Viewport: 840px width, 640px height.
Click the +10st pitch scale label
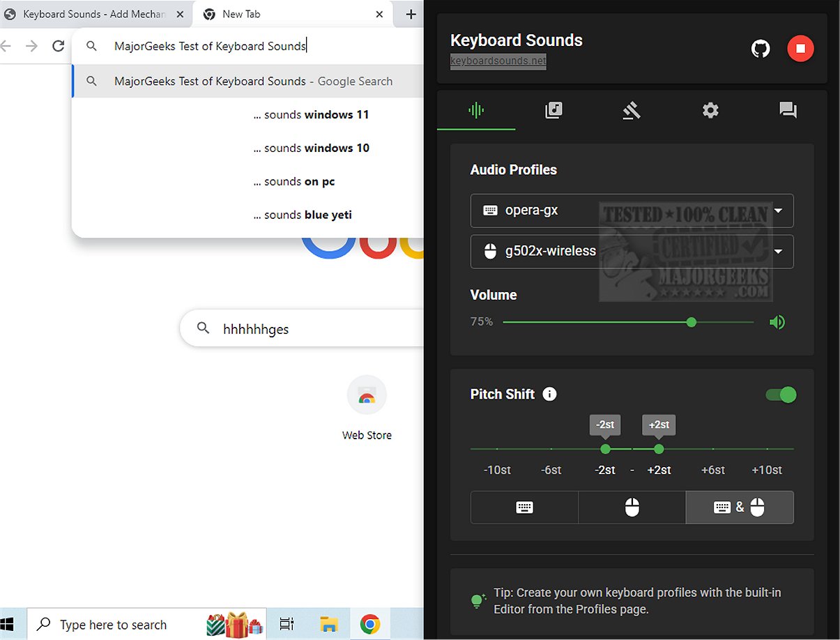(x=767, y=471)
